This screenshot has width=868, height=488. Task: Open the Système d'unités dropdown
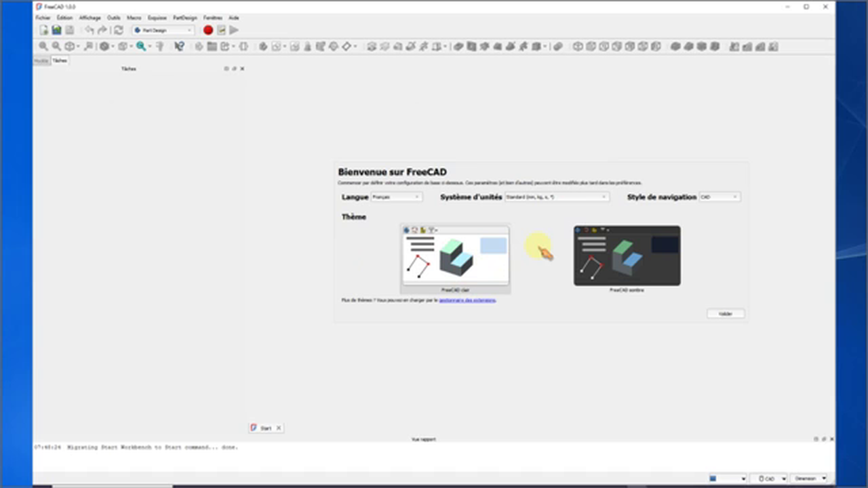pos(555,197)
